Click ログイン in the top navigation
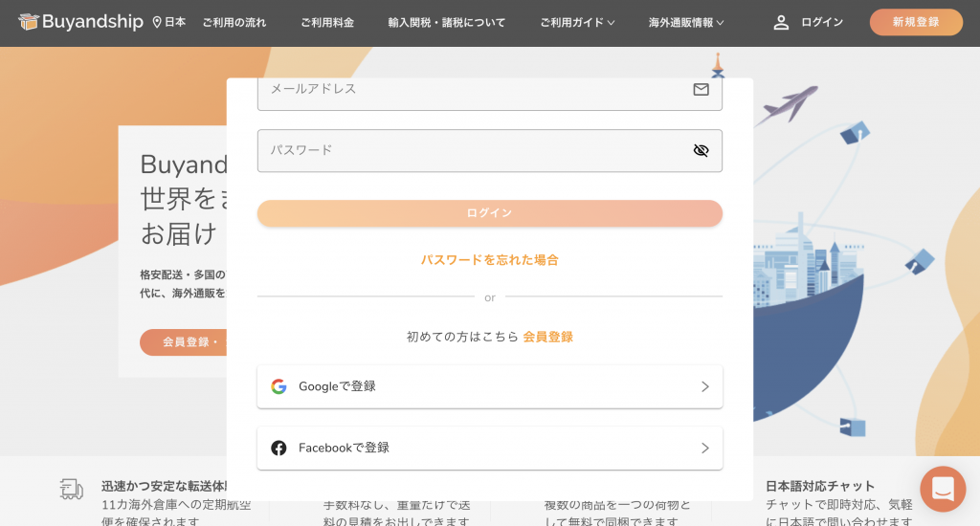Viewport: 980px width, 526px height. click(822, 23)
